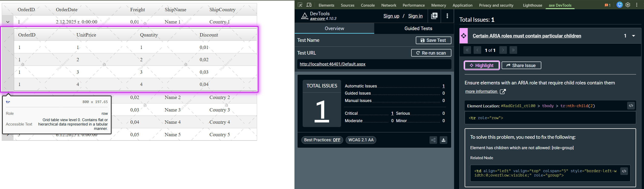This screenshot has width=644, height=189.
Task: Switch to the Guided Tests tab
Action: (x=418, y=29)
